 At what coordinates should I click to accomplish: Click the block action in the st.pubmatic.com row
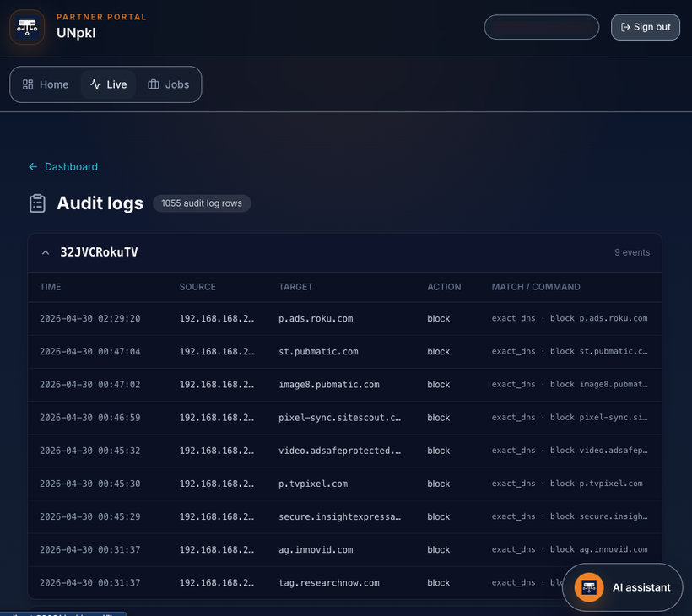pyautogui.click(x=438, y=352)
